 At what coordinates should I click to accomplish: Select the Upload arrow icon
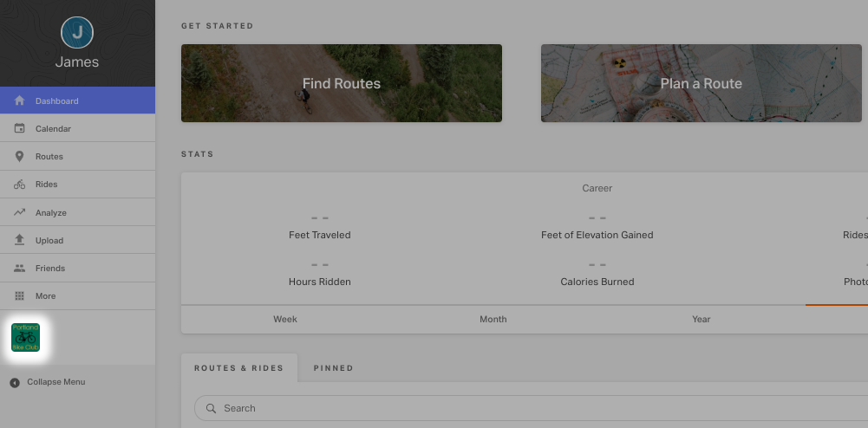click(19, 240)
